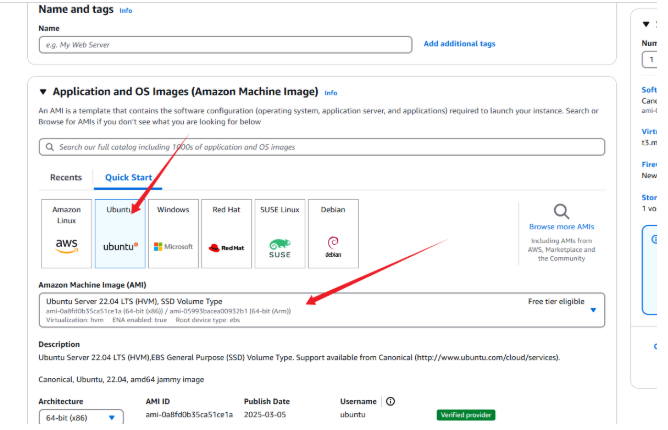
Task: Click the Username info circle icon
Action: pos(390,401)
